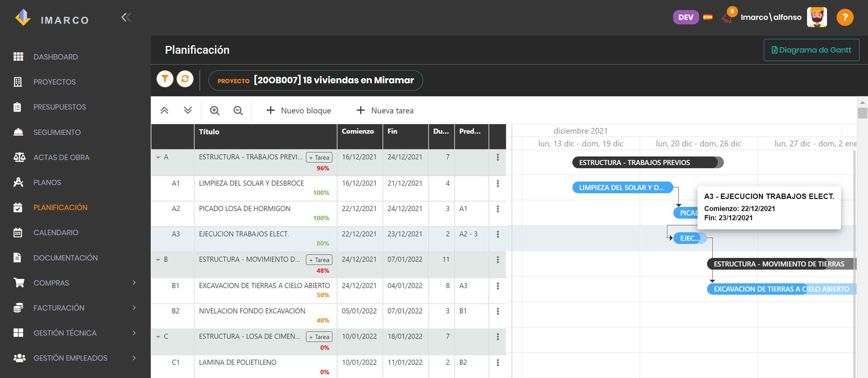Expand the Compras submenu
Screen dimensions: 868x378
(134, 283)
